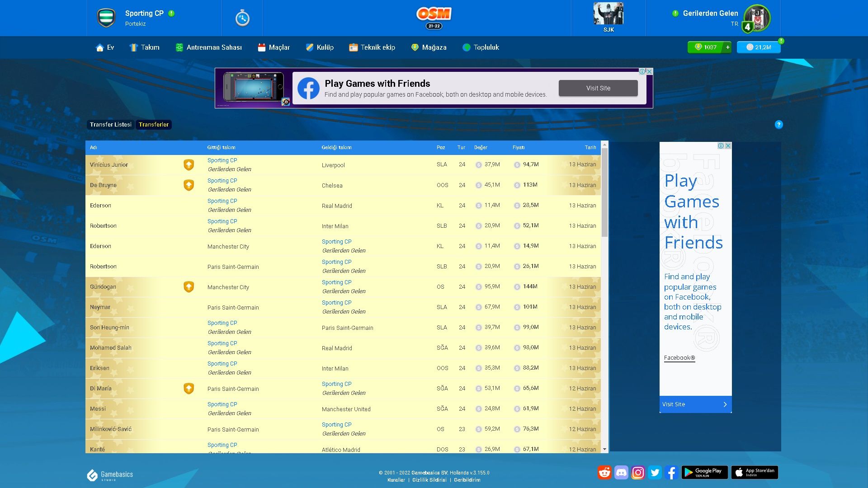Add coins with the plus button
868x488 pixels.
[x=727, y=47]
